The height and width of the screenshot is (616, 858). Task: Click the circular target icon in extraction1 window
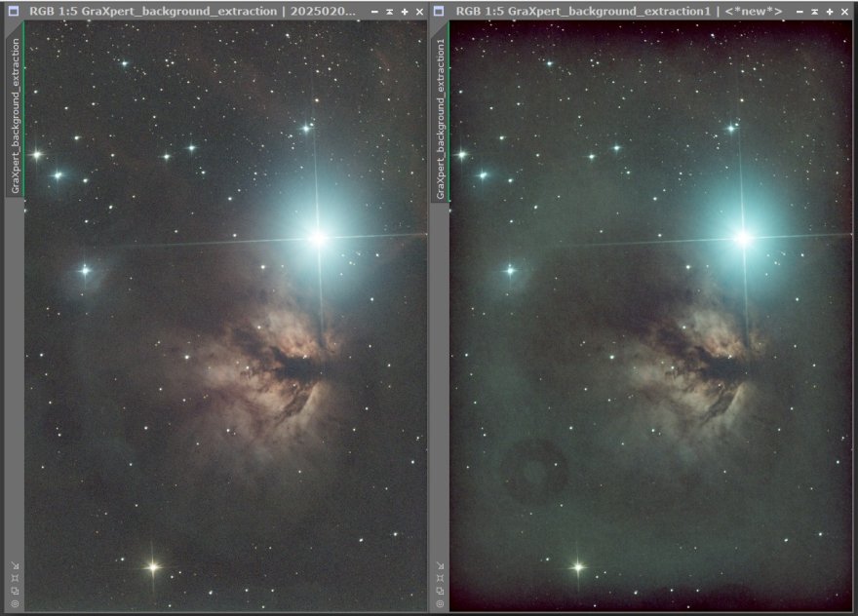[440, 603]
